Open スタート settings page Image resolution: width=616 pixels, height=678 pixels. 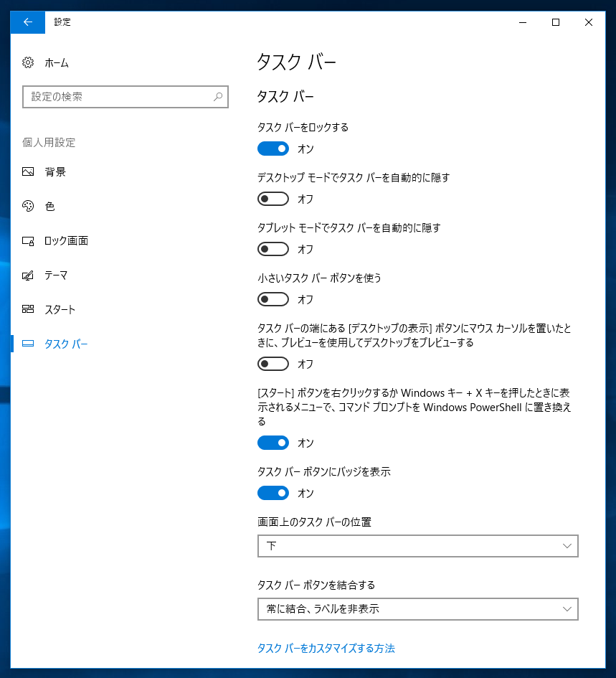coord(60,310)
